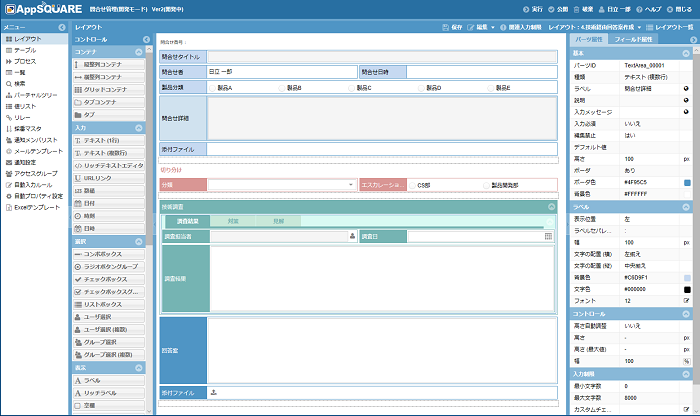This screenshot has height=416, width=700.
Task: Switch to the 対策 tab in 技術調査
Action: click(x=233, y=220)
